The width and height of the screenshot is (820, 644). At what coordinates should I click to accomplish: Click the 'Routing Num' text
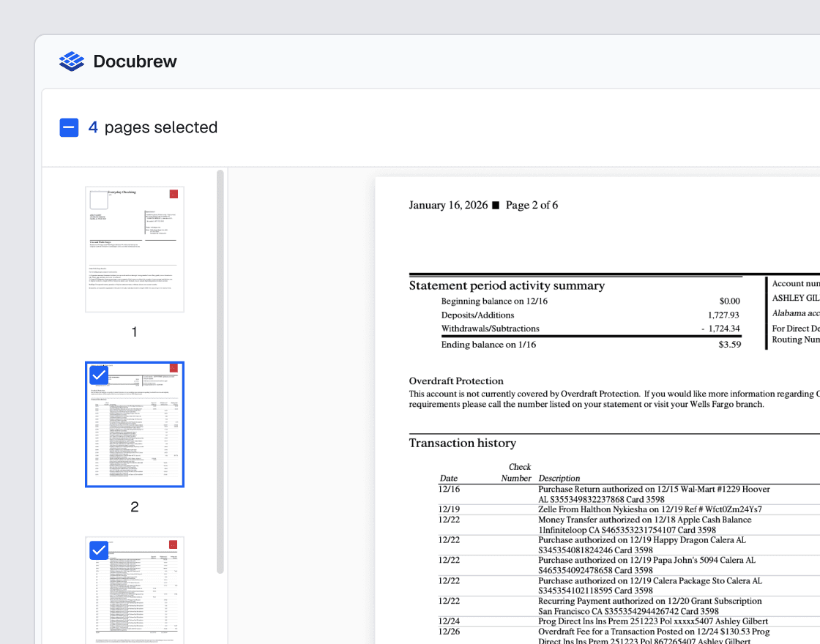point(795,340)
